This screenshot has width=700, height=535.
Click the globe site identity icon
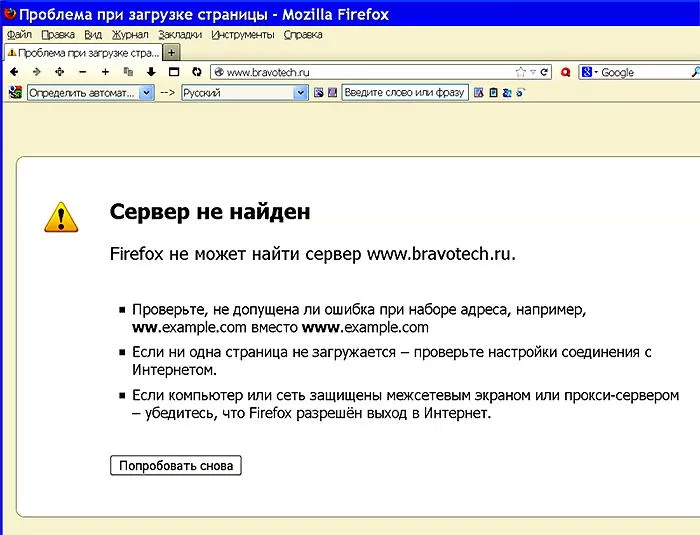point(219,71)
